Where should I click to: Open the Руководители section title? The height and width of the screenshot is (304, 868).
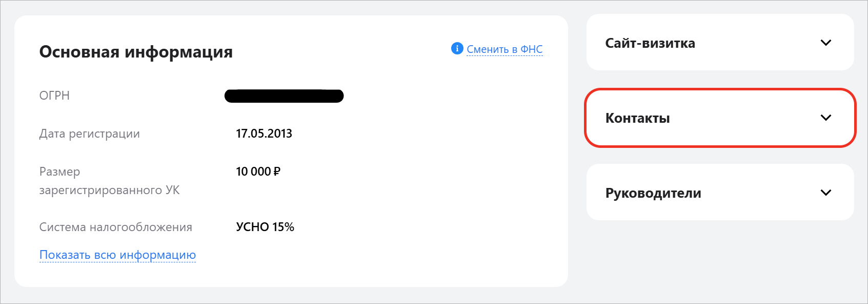(653, 193)
